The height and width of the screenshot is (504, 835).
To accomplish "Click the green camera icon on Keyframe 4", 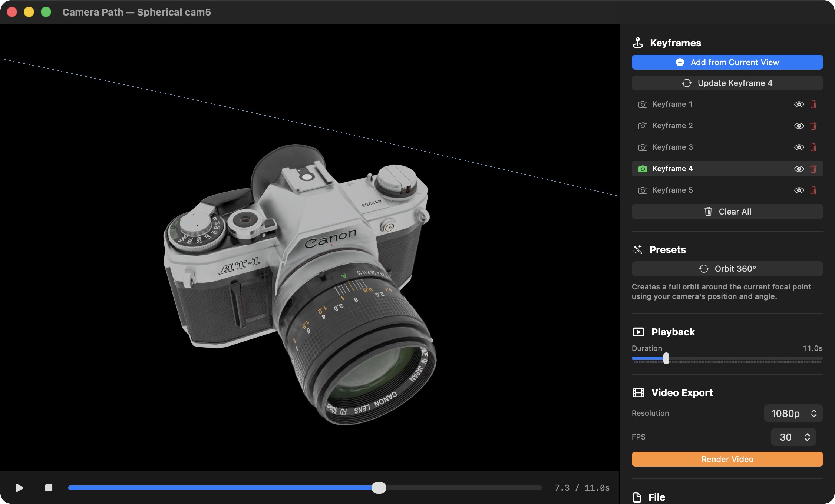I will pyautogui.click(x=643, y=169).
